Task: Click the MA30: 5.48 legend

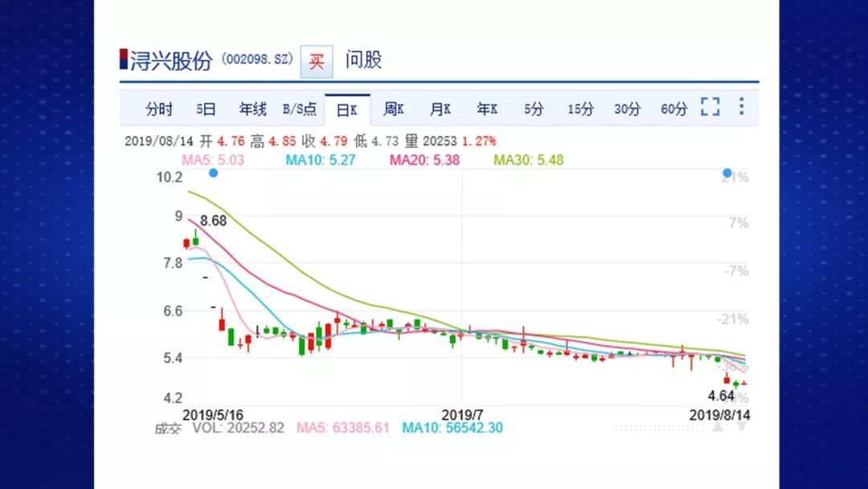Action: pos(529,160)
